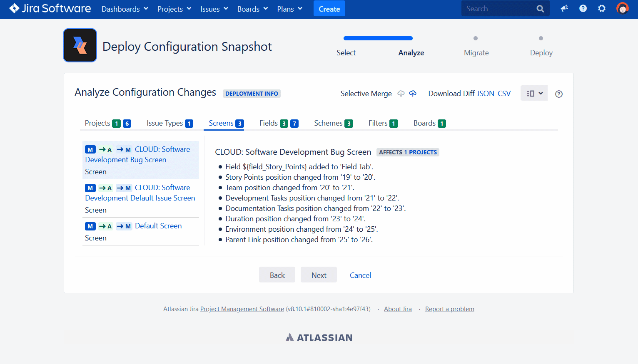Click the M badge on Bug Screen row

[x=90, y=150]
